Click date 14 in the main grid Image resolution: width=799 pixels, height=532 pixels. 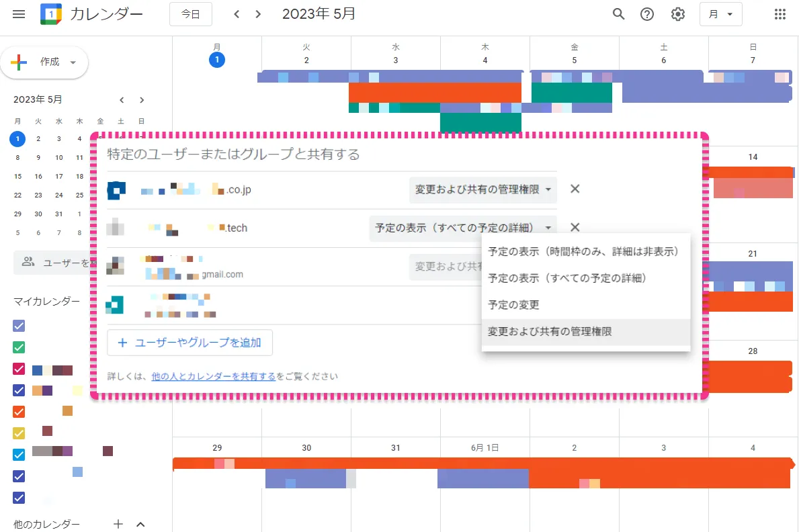(753, 157)
